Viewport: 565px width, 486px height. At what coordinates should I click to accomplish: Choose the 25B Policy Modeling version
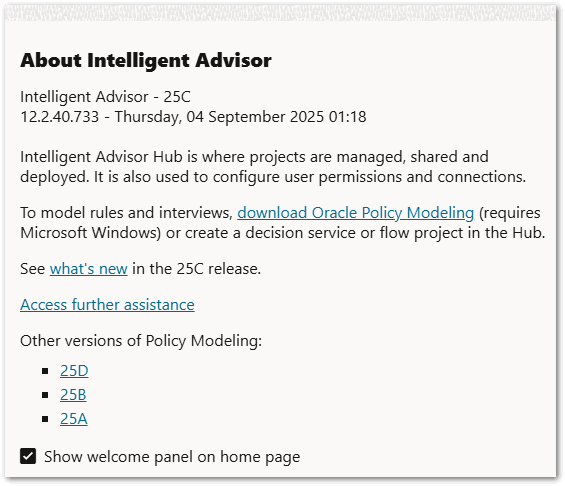pyautogui.click(x=73, y=395)
